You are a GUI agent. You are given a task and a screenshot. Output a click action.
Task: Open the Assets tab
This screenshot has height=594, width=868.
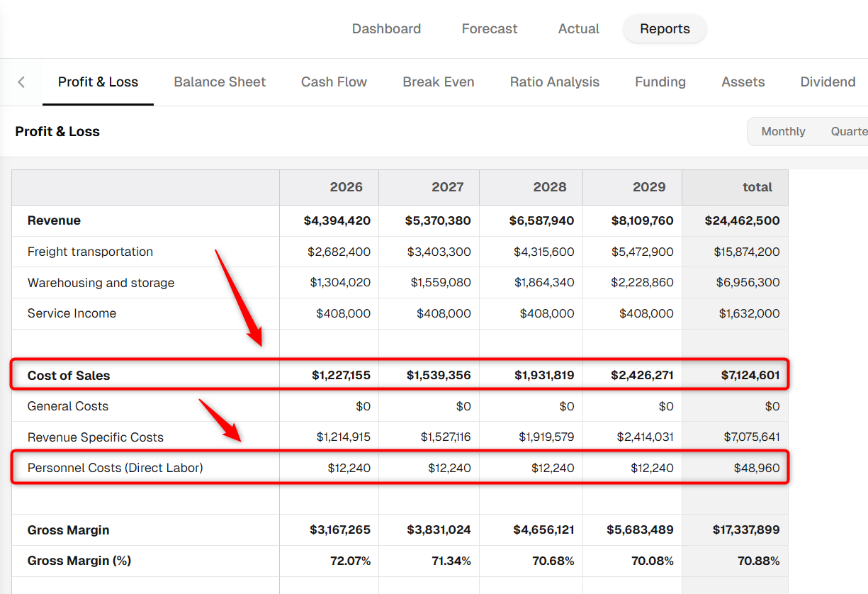pos(743,82)
